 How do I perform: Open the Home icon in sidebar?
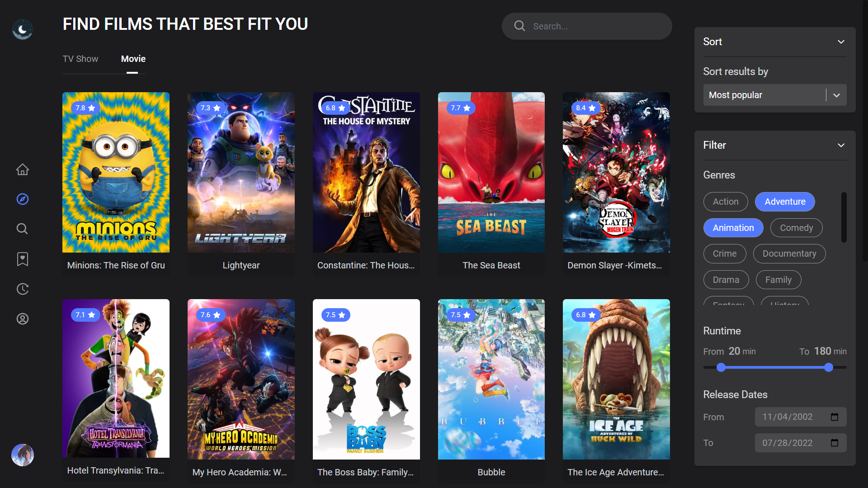pos(23,169)
